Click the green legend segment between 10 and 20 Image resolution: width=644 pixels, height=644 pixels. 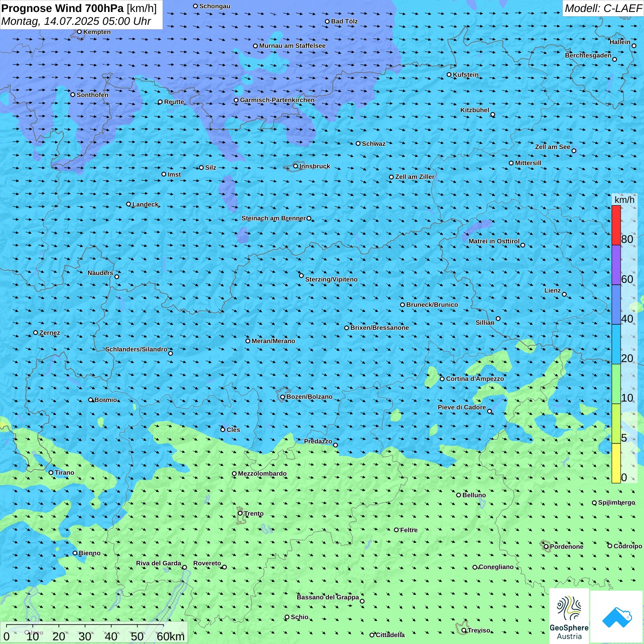616,384
